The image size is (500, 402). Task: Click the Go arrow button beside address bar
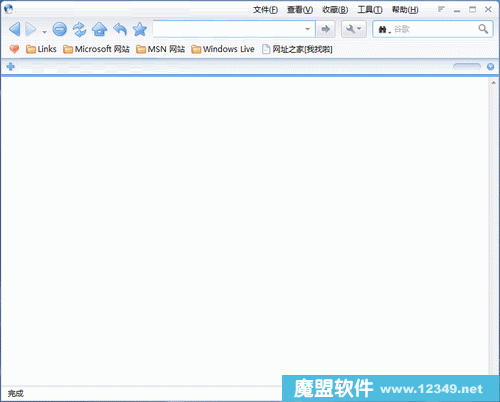(x=325, y=29)
